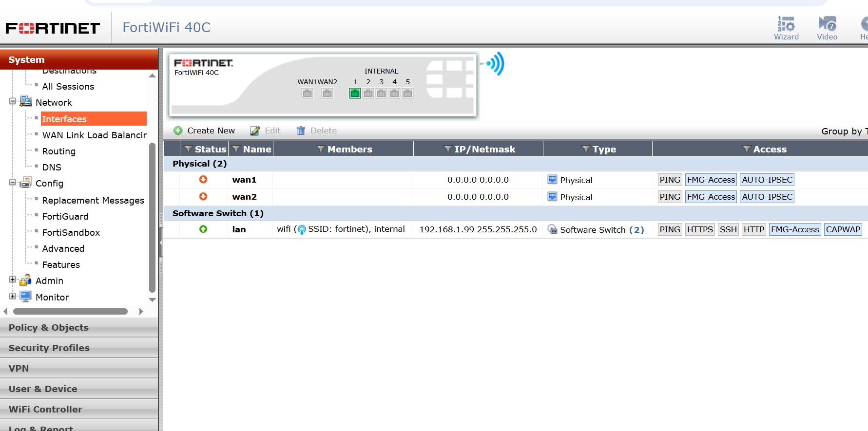Select the lan interface name
Screen dimensions: 868x431
pos(239,229)
